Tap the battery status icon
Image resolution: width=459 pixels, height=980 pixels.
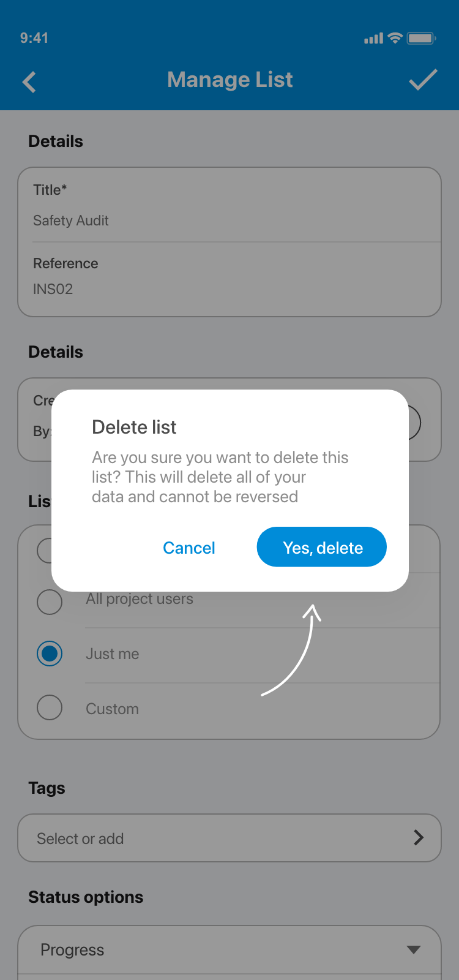click(421, 38)
